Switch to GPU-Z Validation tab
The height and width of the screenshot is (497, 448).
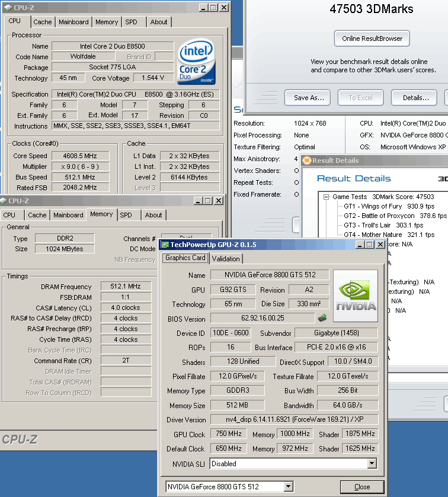[226, 259]
